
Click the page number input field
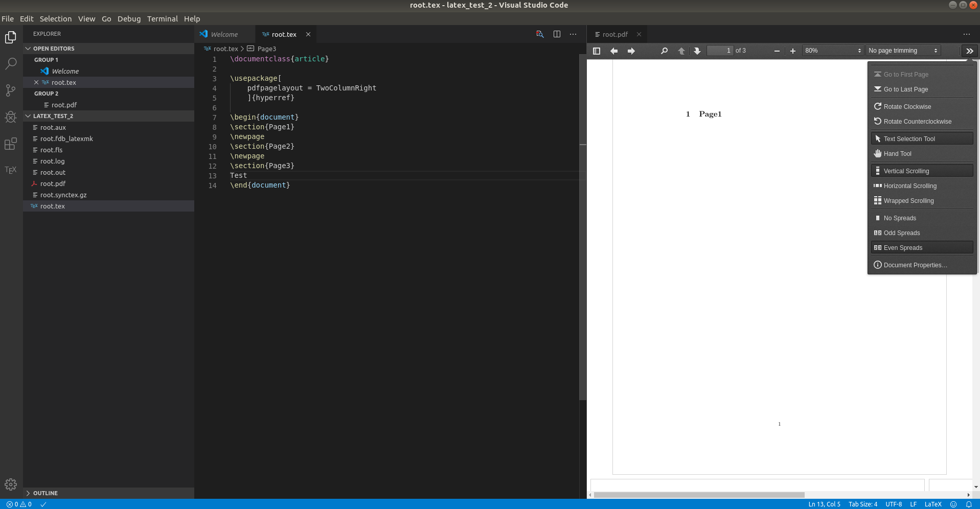[723, 50]
